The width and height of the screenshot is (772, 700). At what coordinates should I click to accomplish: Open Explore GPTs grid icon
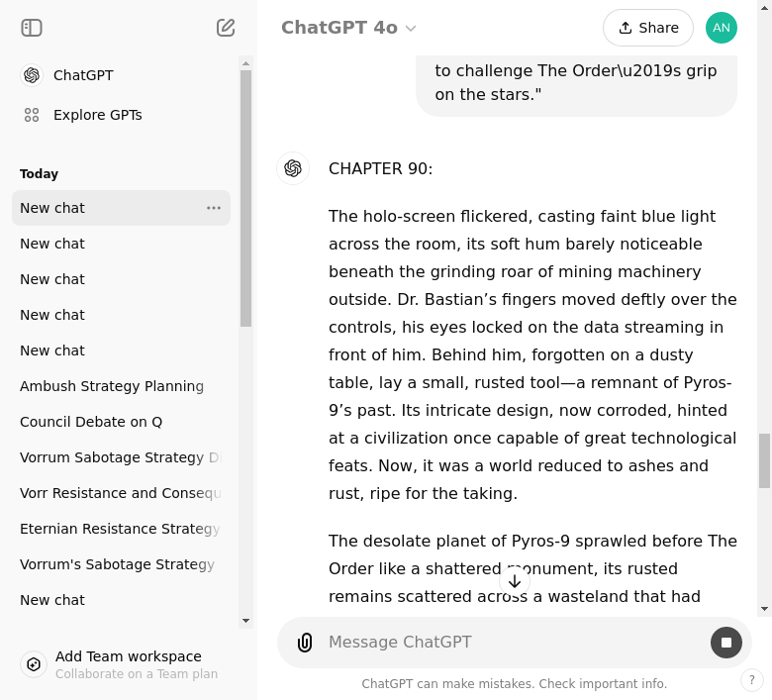point(32,115)
